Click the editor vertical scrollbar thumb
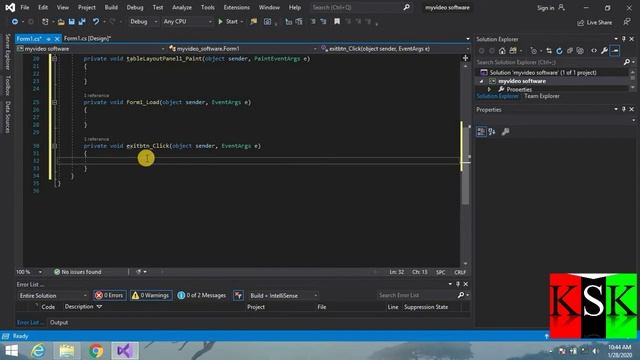640x360 pixels. click(465, 167)
